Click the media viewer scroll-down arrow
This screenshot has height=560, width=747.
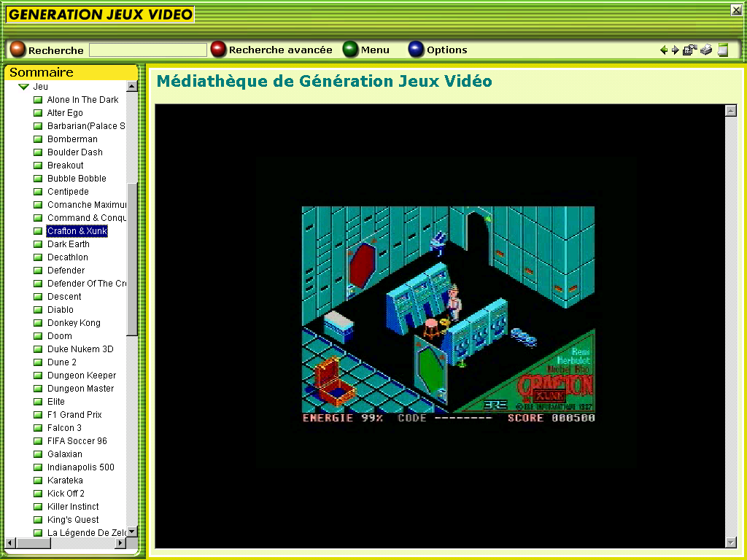point(731,542)
